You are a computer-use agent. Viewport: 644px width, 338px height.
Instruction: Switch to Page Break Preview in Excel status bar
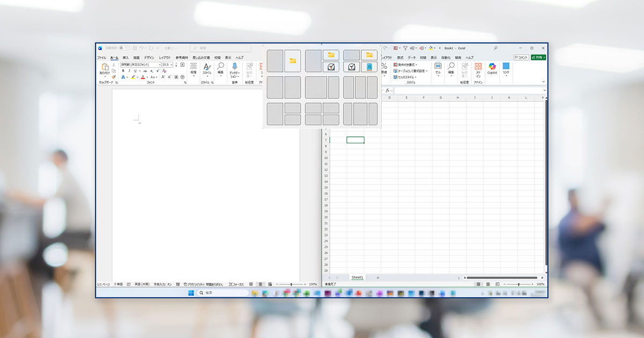coord(497,284)
